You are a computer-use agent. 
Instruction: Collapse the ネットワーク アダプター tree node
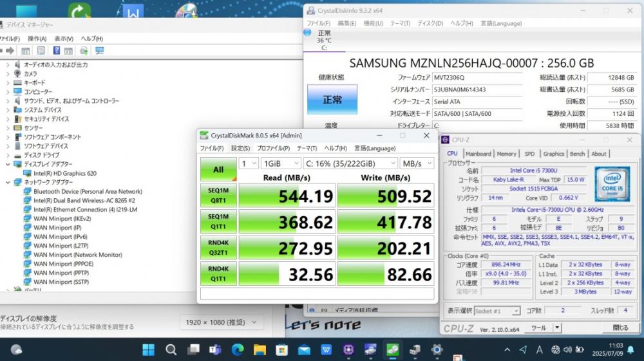point(8,182)
